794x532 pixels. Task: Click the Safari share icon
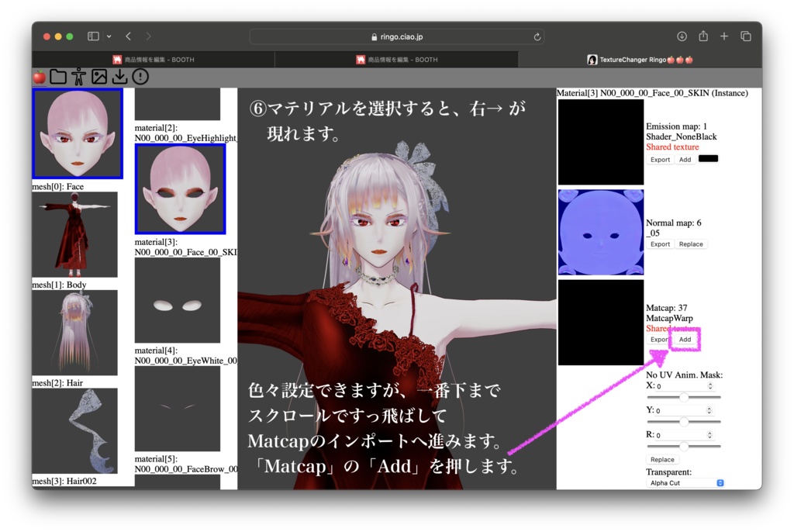pyautogui.click(x=704, y=36)
